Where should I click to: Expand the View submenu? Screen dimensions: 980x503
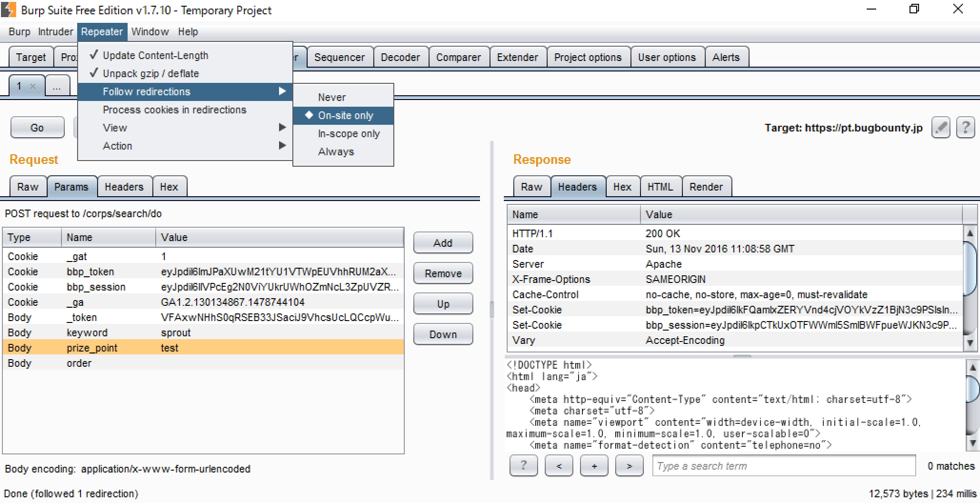(x=115, y=128)
